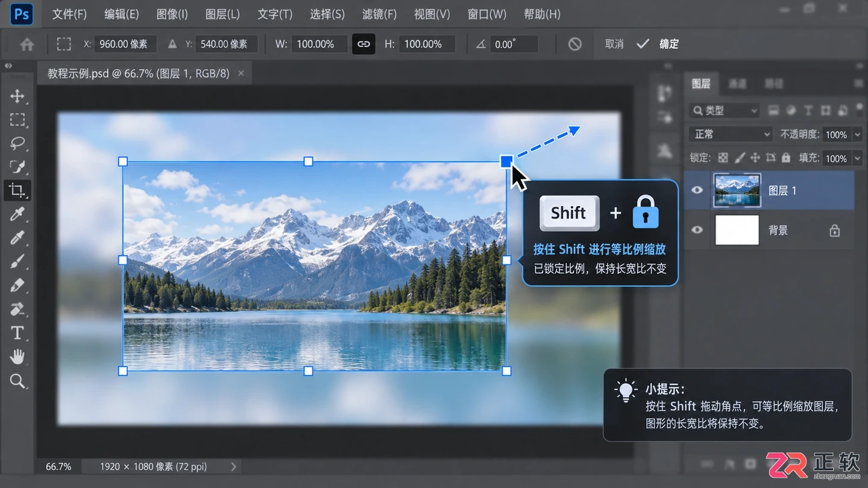
Task: Toggle lock transparent pixels
Action: coord(723,158)
